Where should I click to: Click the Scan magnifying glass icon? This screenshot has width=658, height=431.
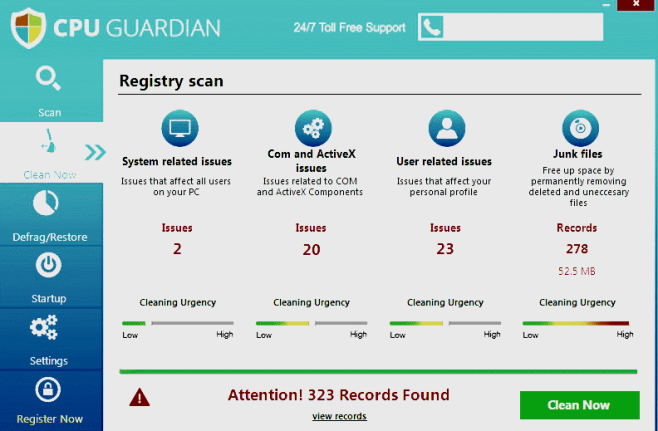(49, 78)
